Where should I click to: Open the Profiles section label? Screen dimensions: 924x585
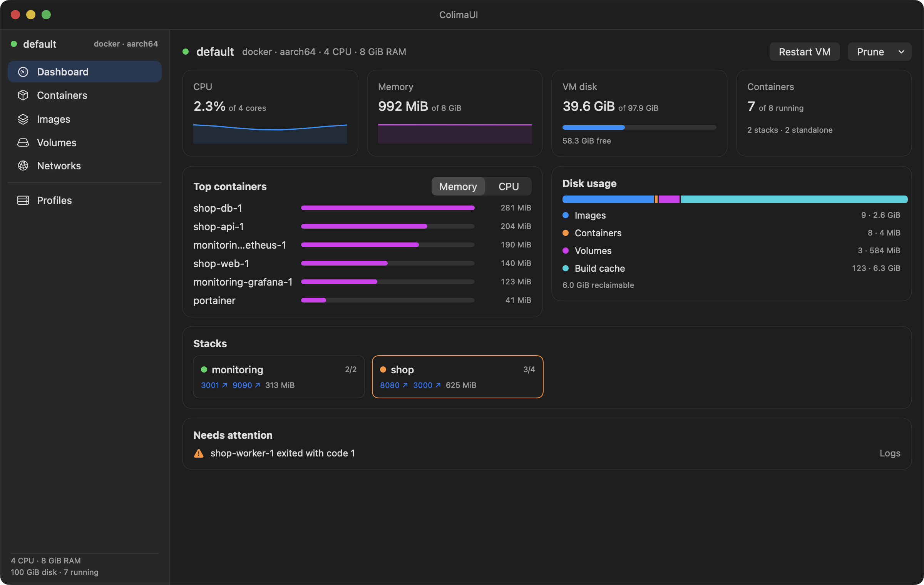[x=54, y=201]
